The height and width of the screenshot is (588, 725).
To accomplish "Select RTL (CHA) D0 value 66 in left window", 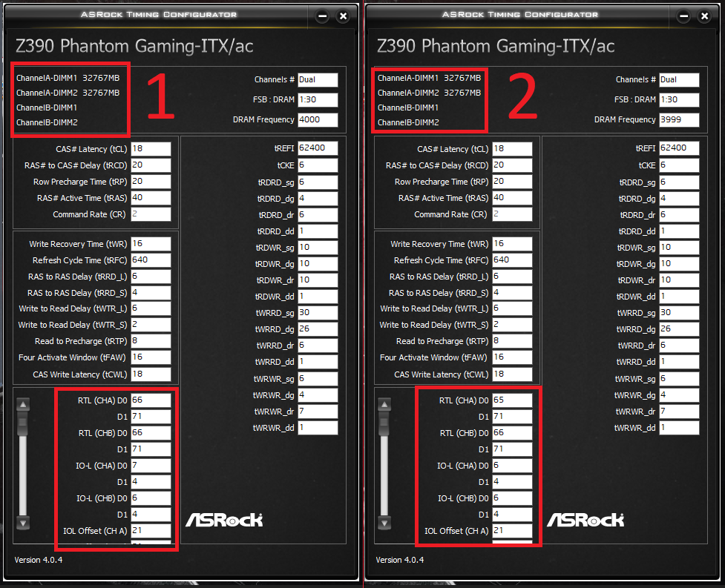I will point(151,400).
